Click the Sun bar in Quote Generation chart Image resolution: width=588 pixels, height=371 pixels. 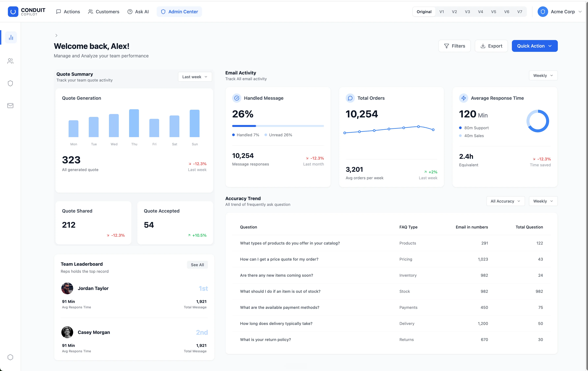click(x=195, y=123)
